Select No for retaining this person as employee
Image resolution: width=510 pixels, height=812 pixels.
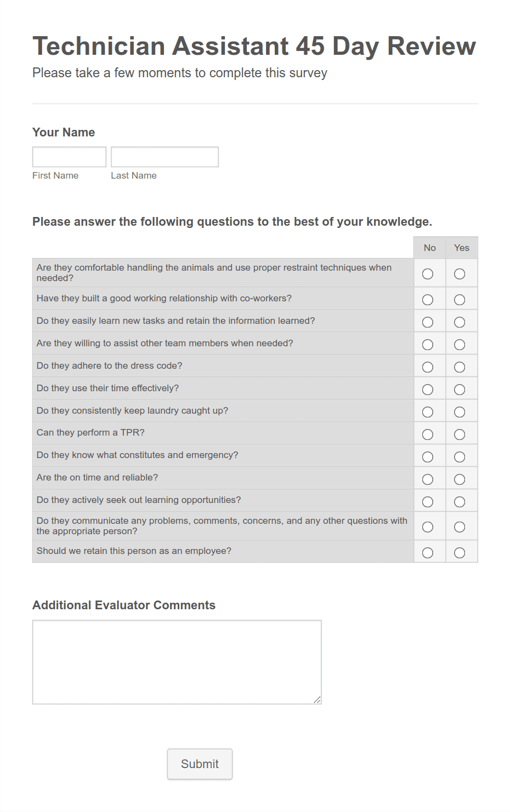(429, 552)
